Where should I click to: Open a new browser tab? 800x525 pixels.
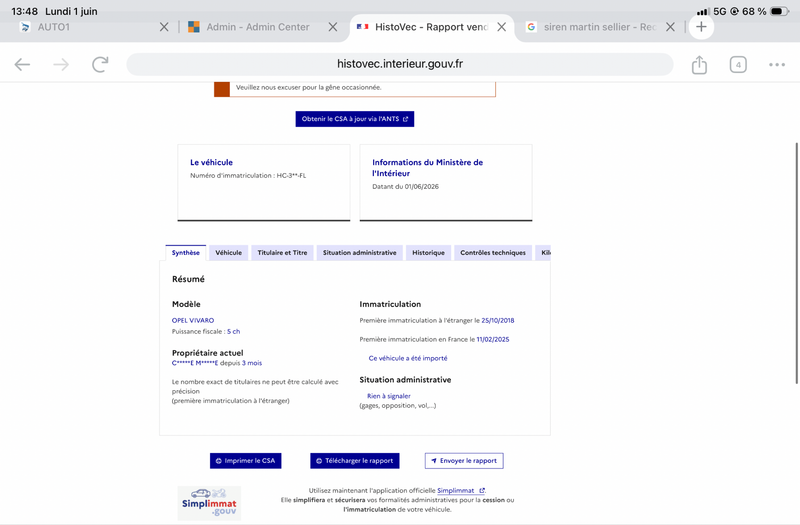(x=701, y=27)
